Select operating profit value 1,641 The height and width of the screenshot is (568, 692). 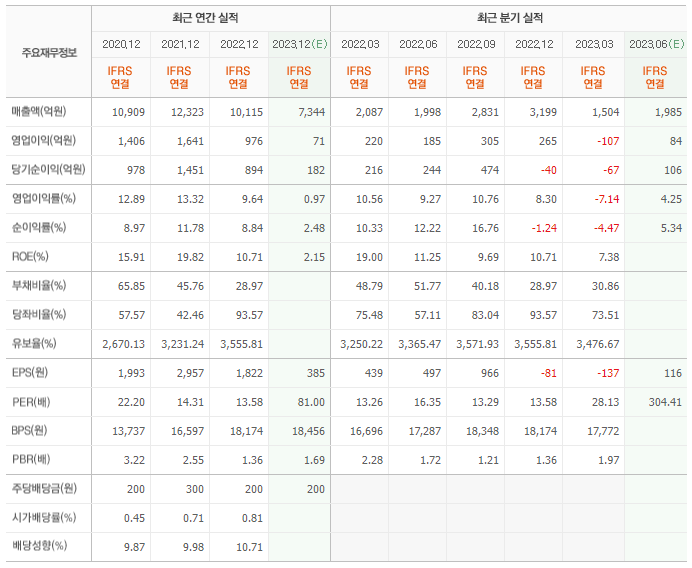click(x=190, y=141)
